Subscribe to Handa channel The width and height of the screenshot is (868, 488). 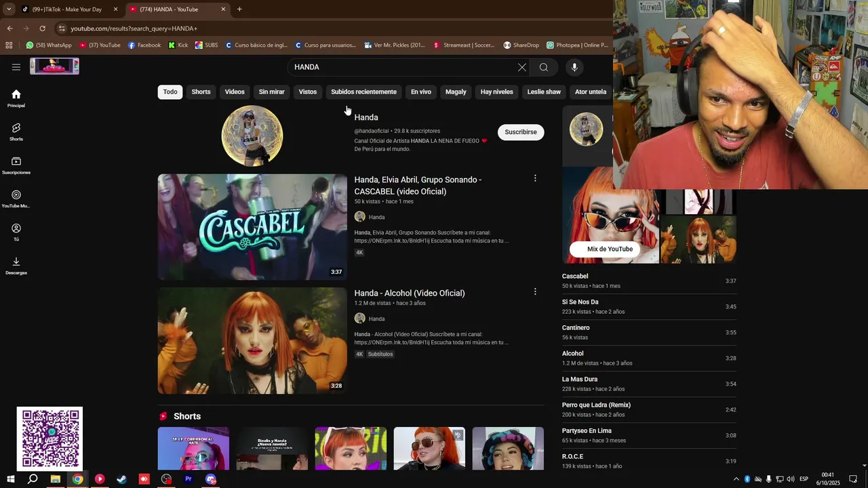[x=521, y=132]
